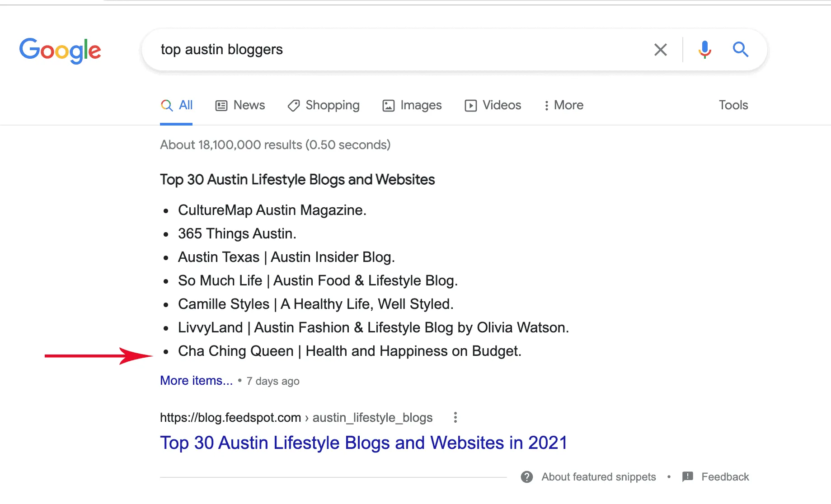Click the 'About 18,100,000 results' stats text

275,145
